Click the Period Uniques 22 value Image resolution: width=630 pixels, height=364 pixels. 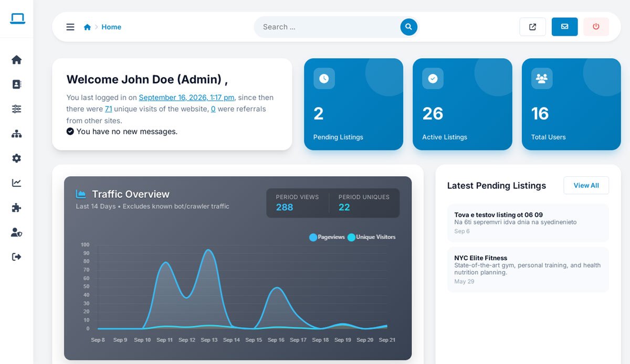coord(344,207)
